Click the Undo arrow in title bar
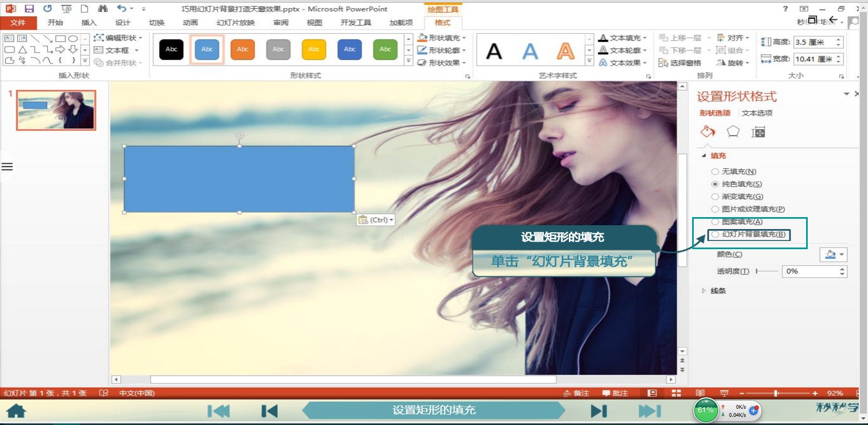The width and height of the screenshot is (868, 425). pyautogui.click(x=122, y=9)
